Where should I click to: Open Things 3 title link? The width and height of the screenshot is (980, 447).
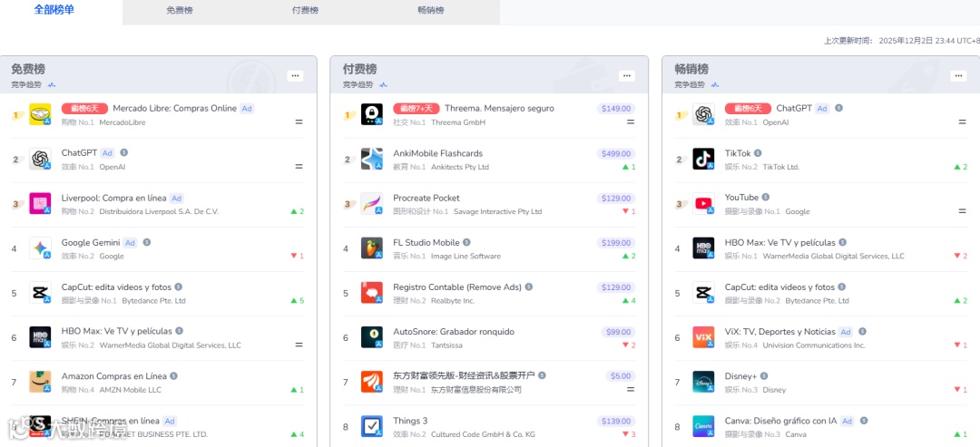(x=410, y=421)
